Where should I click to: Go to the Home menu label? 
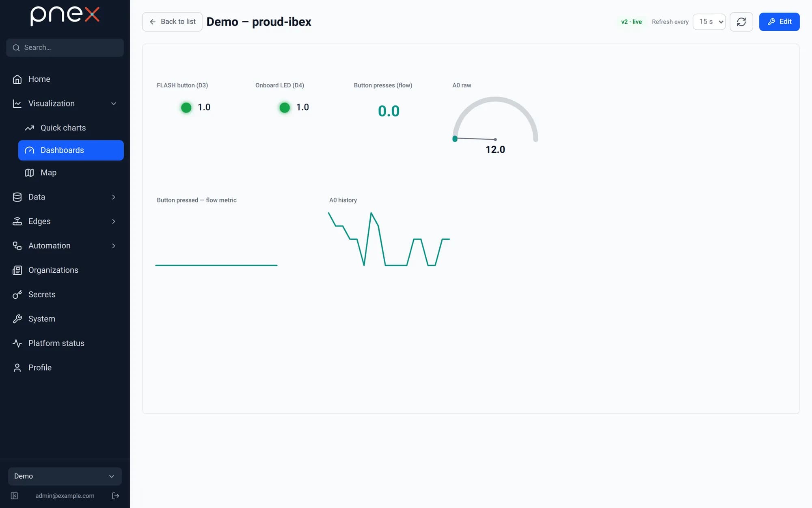coord(39,79)
